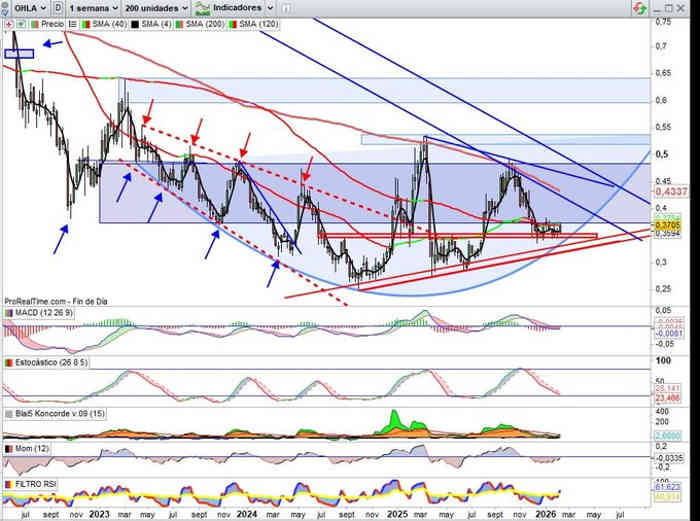Click the MACD indicator color icon
700x521 pixels.
pyautogui.click(x=9, y=315)
